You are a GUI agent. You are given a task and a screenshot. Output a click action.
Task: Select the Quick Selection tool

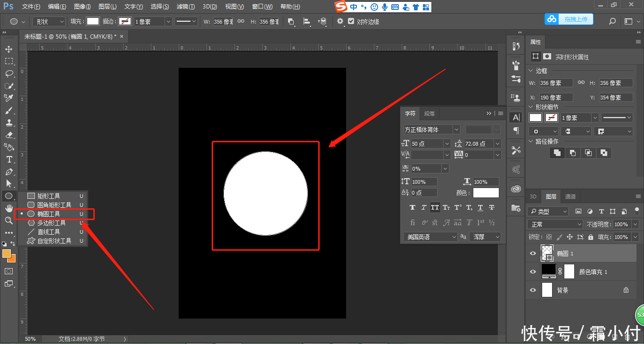[x=8, y=86]
